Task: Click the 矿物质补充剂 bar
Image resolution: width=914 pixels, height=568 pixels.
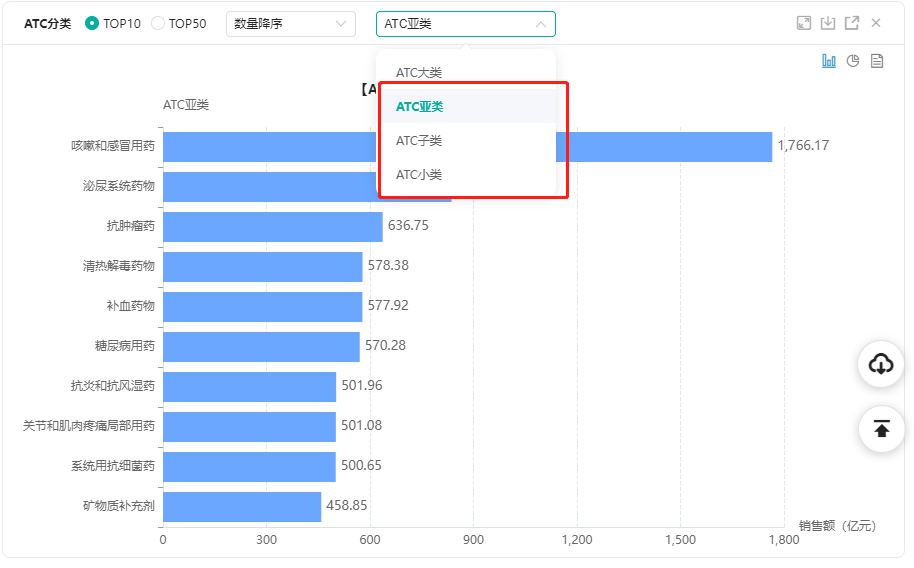Action: click(241, 506)
